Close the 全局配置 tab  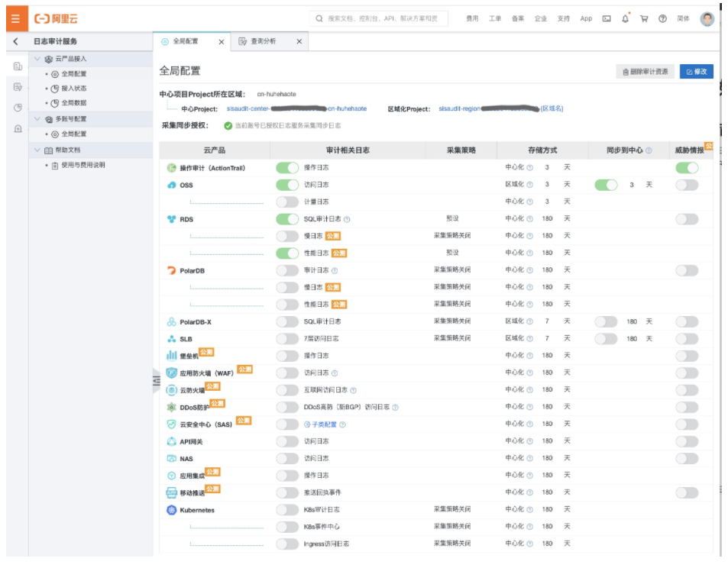pyautogui.click(x=222, y=42)
